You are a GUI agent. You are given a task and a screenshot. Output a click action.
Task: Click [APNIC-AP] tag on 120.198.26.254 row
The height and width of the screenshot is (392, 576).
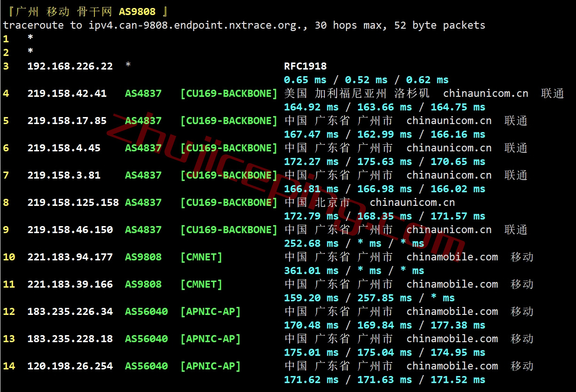coord(210,366)
